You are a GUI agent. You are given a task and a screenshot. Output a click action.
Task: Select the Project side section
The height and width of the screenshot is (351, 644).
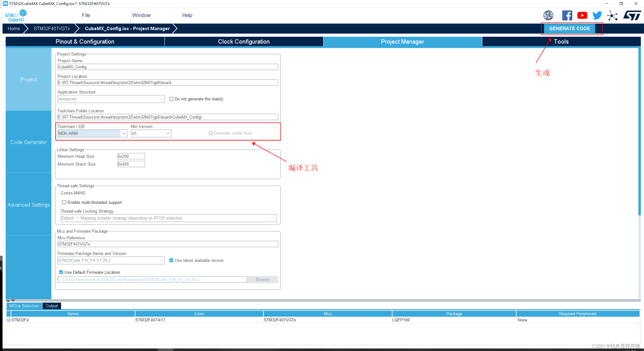[29, 79]
